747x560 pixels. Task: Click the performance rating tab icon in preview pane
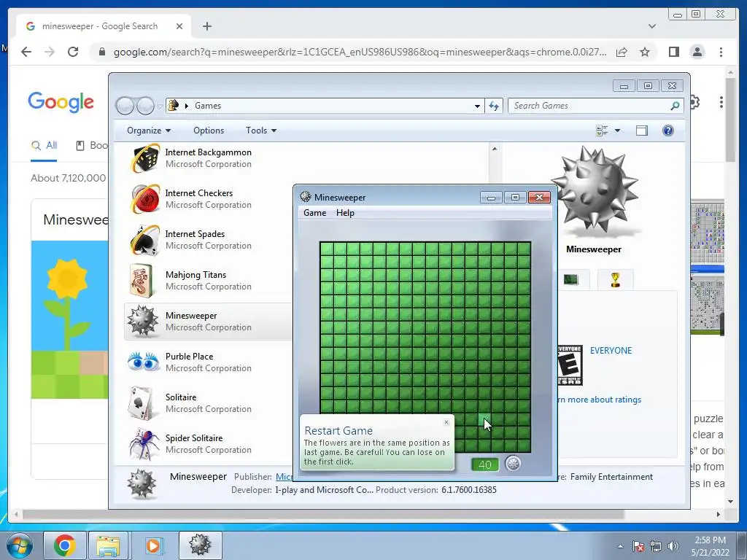coord(570,279)
